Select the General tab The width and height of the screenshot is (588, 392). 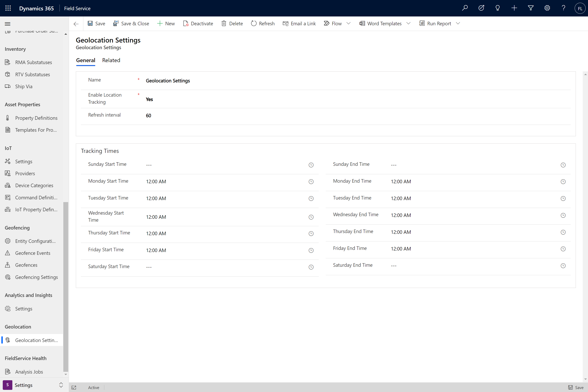[86, 60]
